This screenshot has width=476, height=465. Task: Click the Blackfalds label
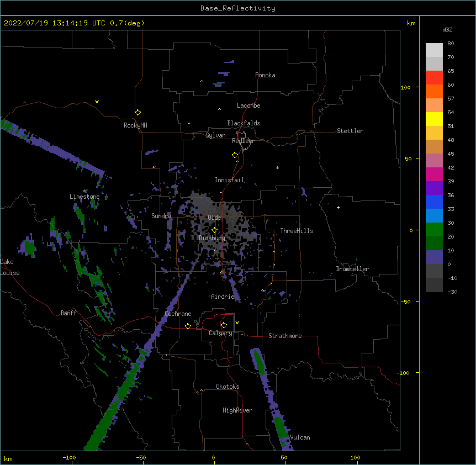click(x=244, y=123)
